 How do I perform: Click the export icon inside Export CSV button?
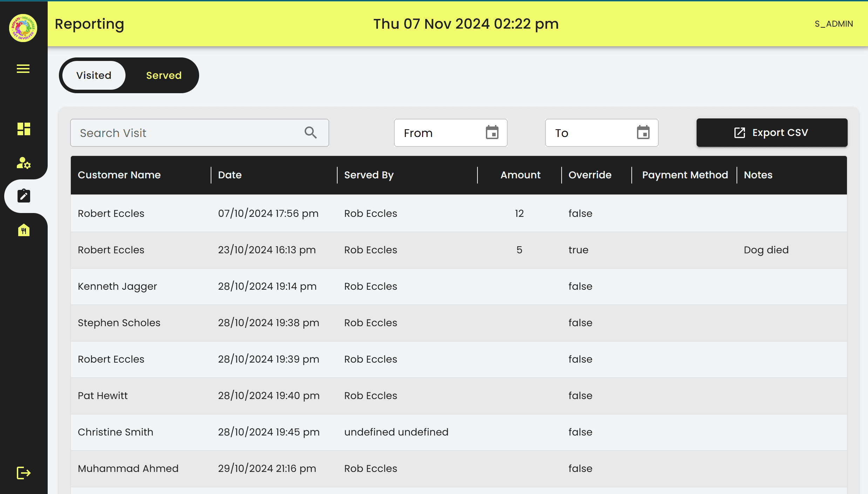click(739, 132)
